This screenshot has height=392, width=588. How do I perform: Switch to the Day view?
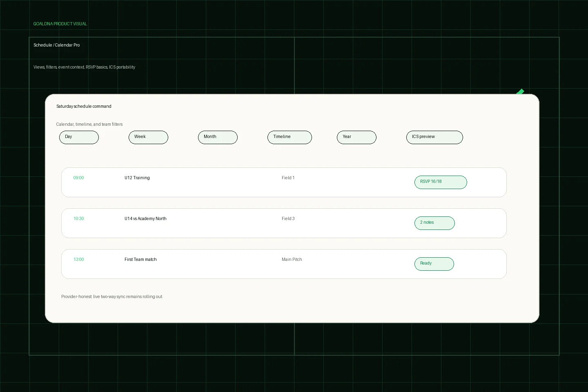pos(79,137)
